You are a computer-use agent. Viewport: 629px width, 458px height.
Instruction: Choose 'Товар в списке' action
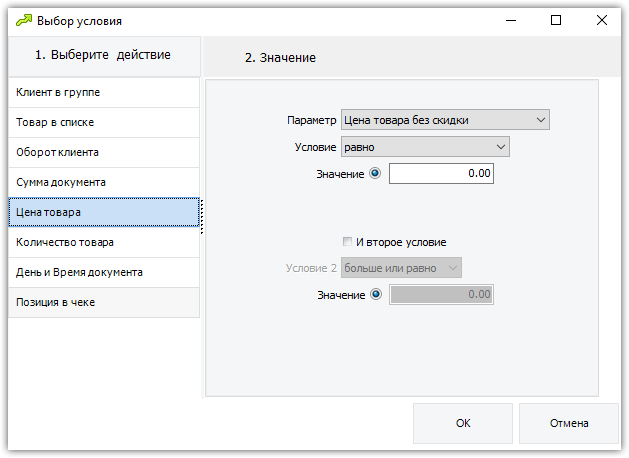pos(104,122)
